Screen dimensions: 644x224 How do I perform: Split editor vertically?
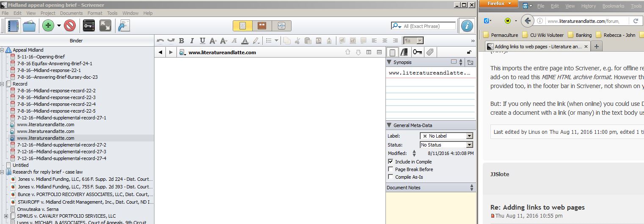[x=369, y=52]
